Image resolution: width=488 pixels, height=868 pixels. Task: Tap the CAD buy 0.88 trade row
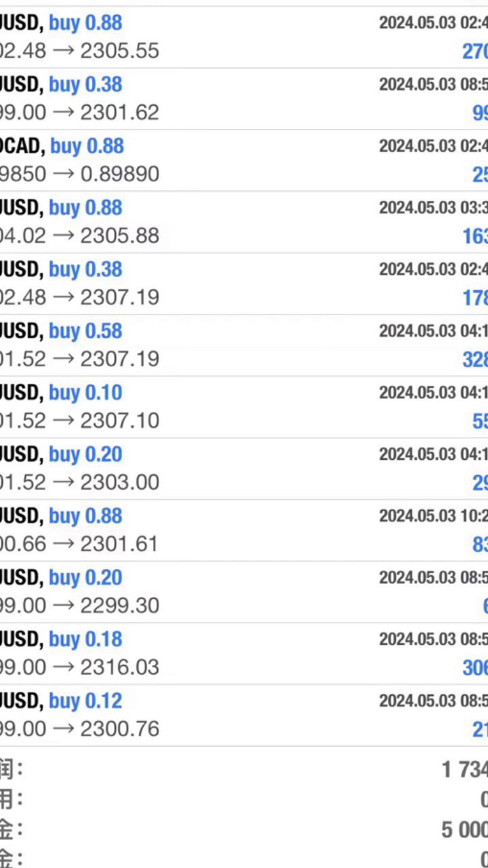(x=244, y=161)
